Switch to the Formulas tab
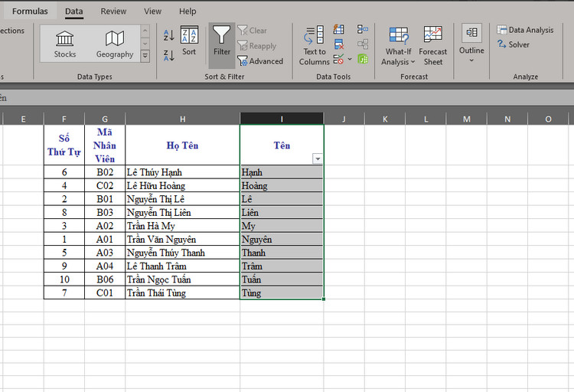This screenshot has height=392, width=574. coord(30,11)
